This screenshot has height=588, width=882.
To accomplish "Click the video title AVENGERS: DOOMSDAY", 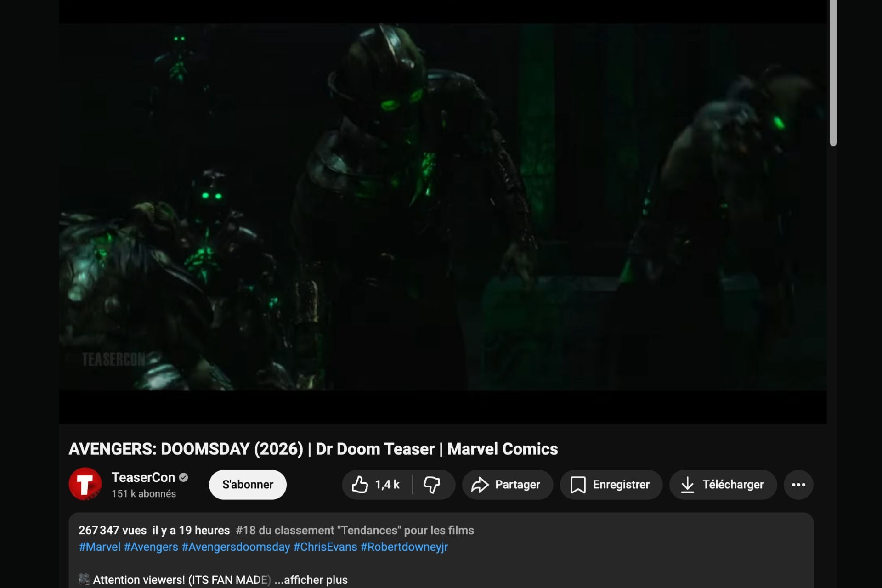I will [x=313, y=449].
